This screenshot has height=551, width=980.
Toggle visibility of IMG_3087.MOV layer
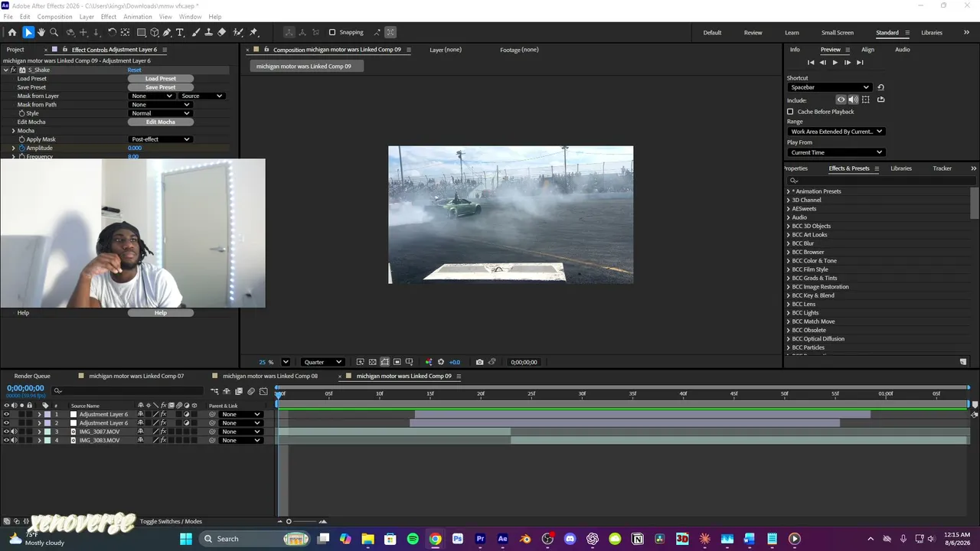(7, 432)
